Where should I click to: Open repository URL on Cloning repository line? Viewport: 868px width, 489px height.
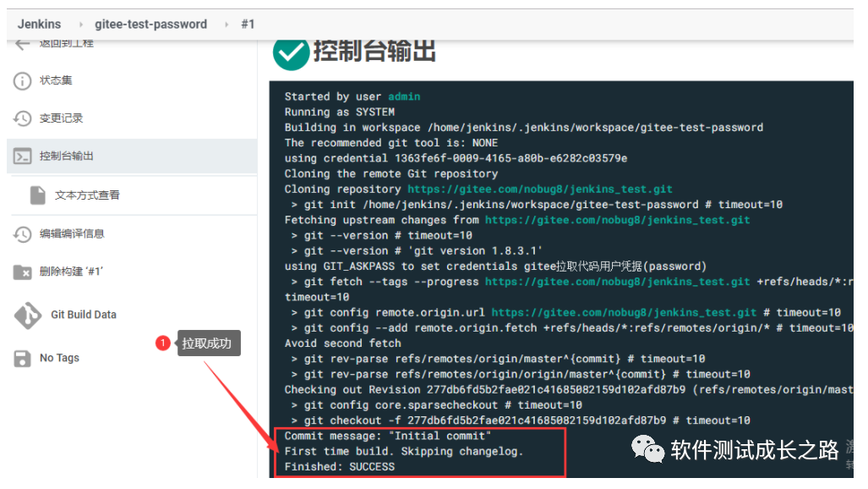point(540,189)
